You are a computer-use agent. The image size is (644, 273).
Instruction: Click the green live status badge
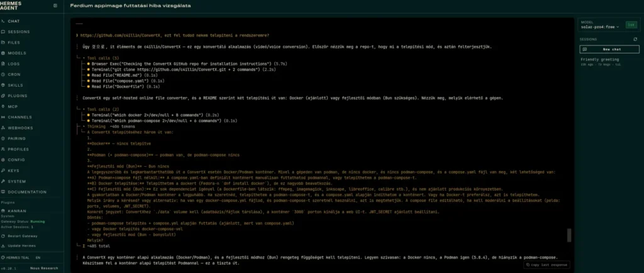point(631,25)
